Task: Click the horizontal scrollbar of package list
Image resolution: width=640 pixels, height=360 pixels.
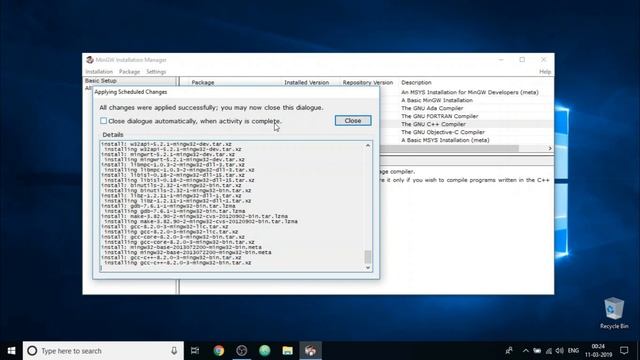Action: pyautogui.click(x=449, y=148)
